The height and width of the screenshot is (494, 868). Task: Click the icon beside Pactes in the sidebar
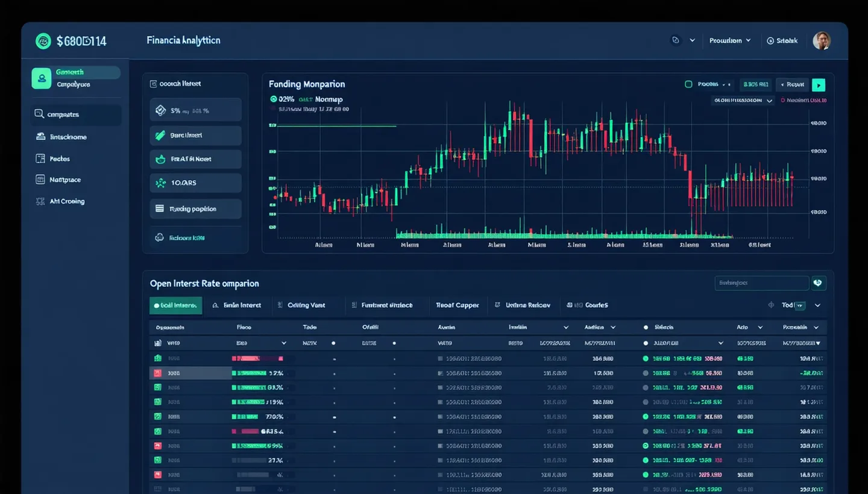(40, 158)
